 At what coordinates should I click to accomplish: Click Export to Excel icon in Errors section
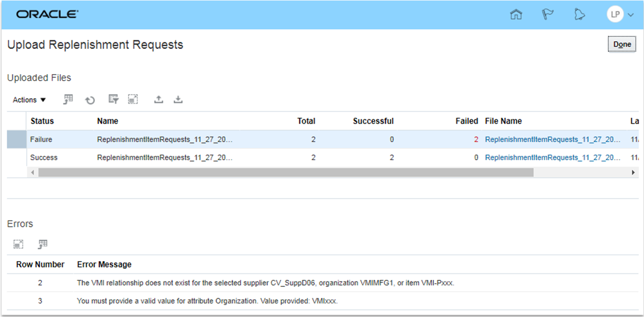(x=42, y=244)
